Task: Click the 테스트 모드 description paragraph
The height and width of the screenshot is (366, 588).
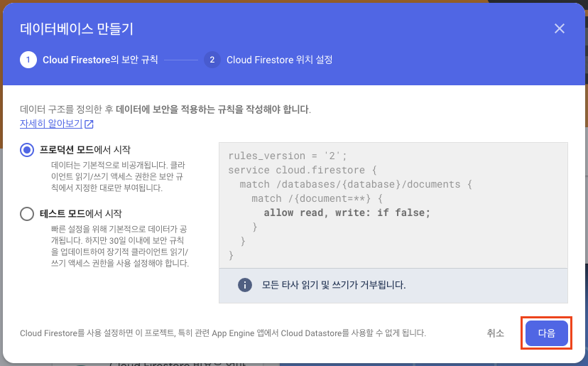Action: point(120,246)
